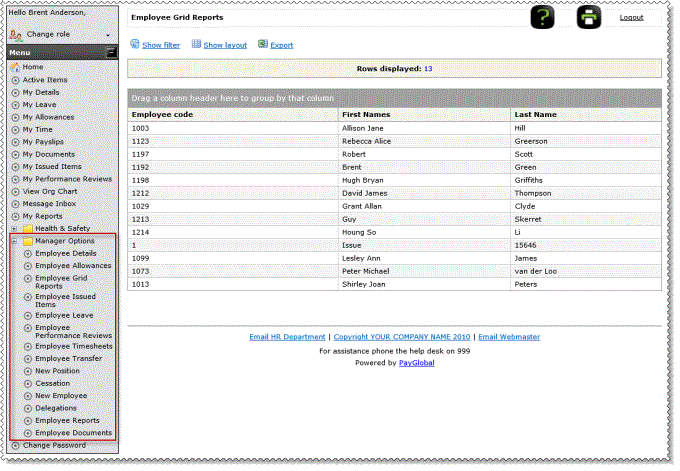
Task: Collapse the Manager Options folder
Action: tap(14, 241)
